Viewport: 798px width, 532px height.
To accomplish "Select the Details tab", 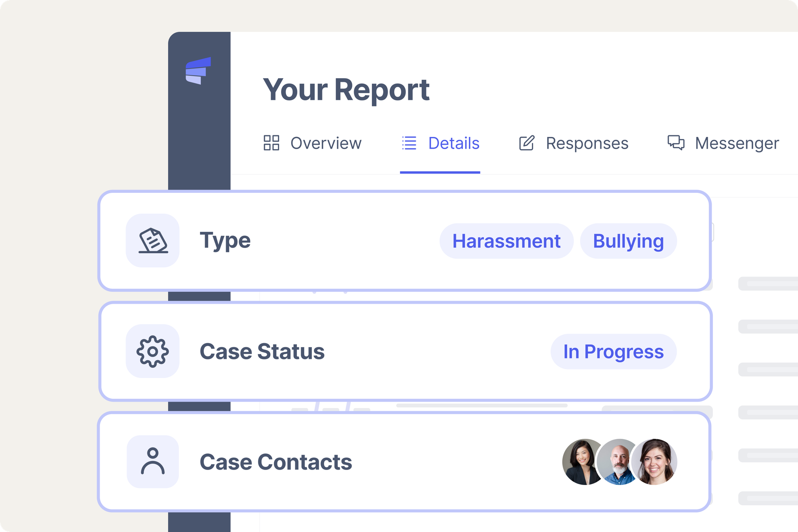I will [453, 143].
